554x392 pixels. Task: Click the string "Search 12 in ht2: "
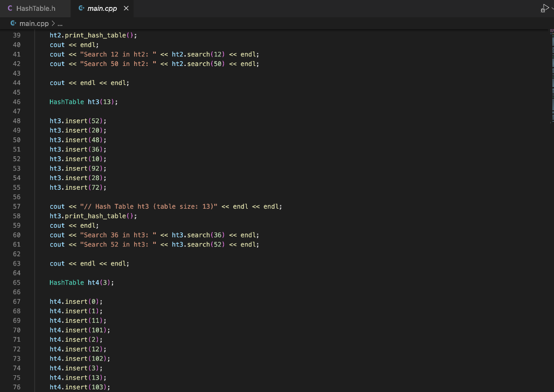[118, 55]
